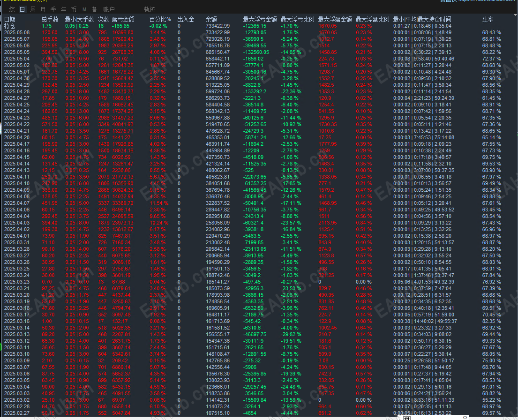This screenshot has height=420, width=518.
Task: Select the 2025.05.05 date cell
Action: point(17,52)
